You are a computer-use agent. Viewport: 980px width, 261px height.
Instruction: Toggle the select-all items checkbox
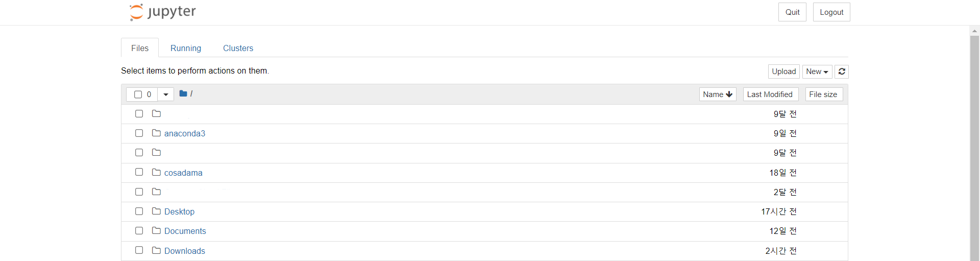tap(138, 94)
